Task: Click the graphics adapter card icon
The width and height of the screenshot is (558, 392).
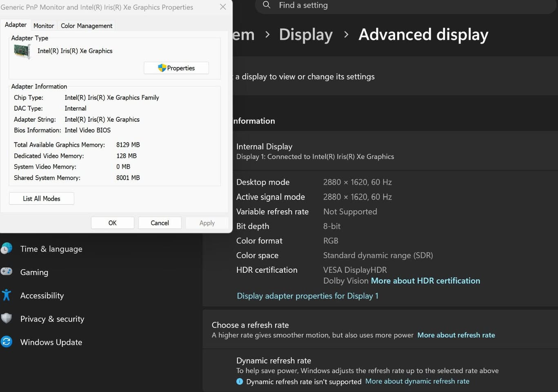Action: click(22, 51)
